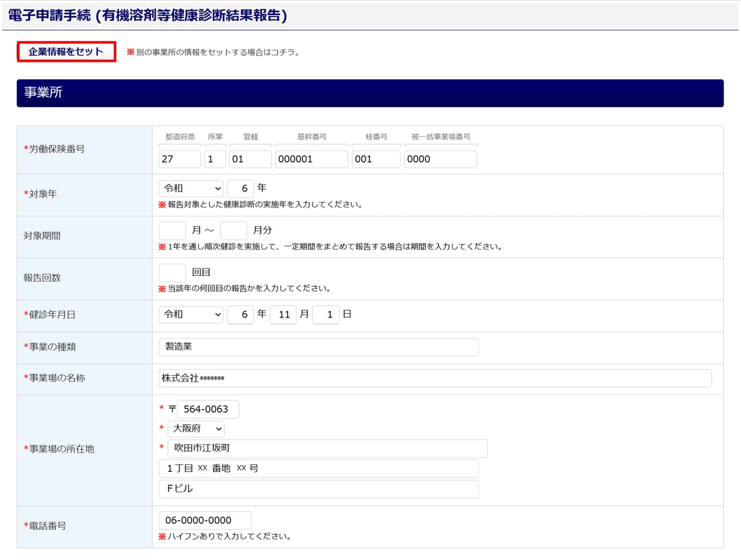Click the 所掌 field containing 1
The width and height of the screenshot is (741, 560).
pos(215,159)
